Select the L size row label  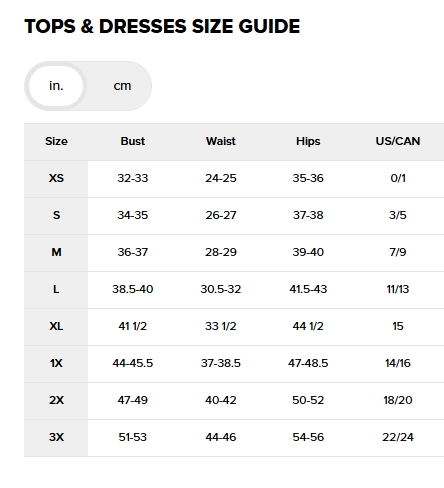click(x=56, y=289)
